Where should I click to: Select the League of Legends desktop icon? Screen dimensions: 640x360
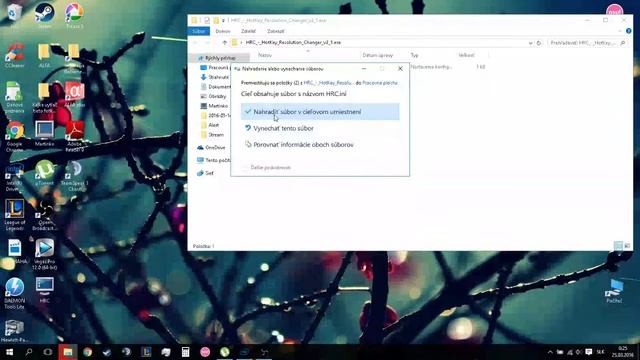[14, 215]
